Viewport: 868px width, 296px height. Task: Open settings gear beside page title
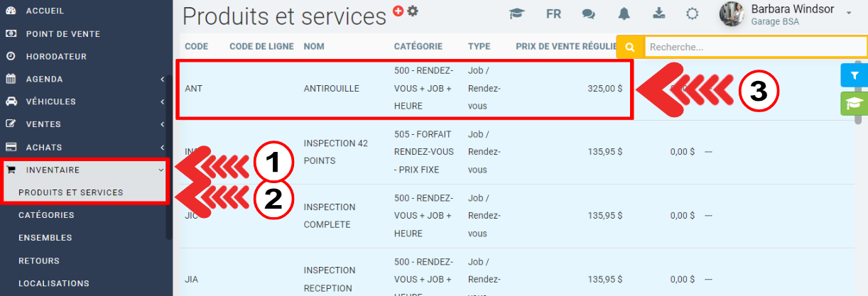[x=413, y=11]
